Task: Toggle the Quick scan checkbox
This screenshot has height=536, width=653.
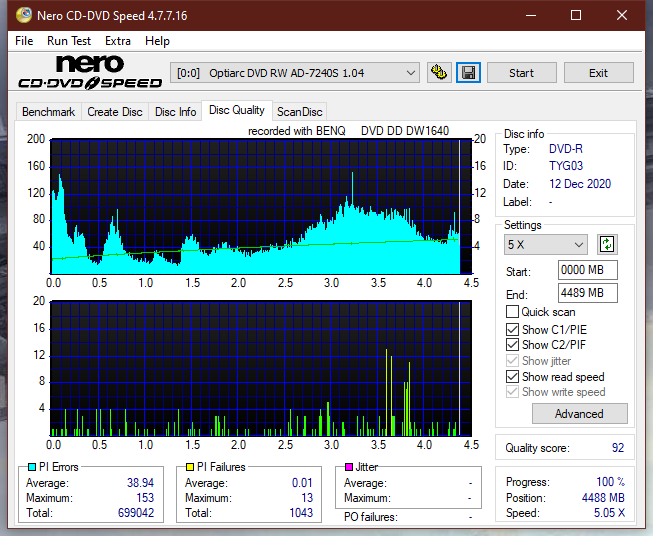Action: click(512, 312)
